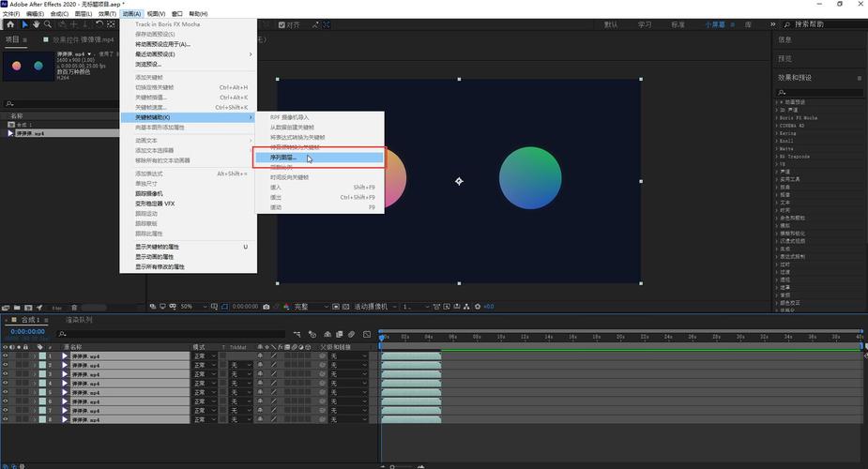Open the 活动摄像机 camera view dropdown
Viewport: 868px width, 469px height.
(x=375, y=307)
